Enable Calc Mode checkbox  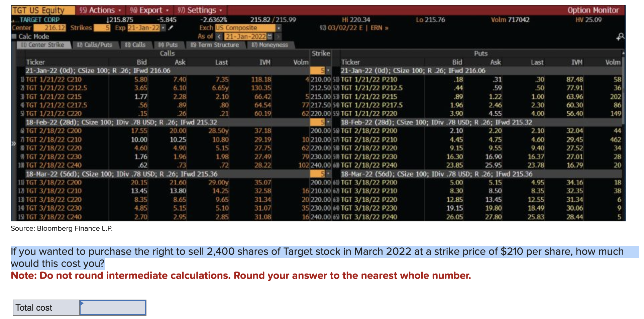[13, 37]
